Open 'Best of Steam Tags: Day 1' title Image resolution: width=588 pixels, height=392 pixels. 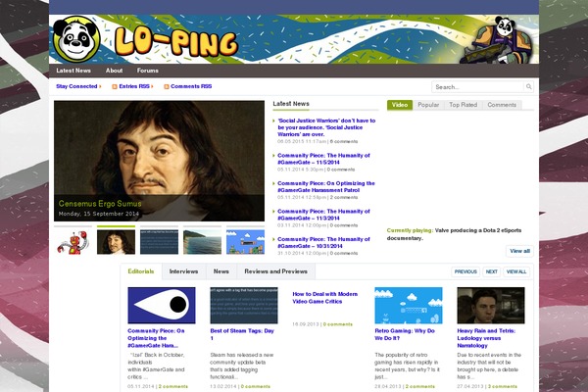tap(242, 334)
